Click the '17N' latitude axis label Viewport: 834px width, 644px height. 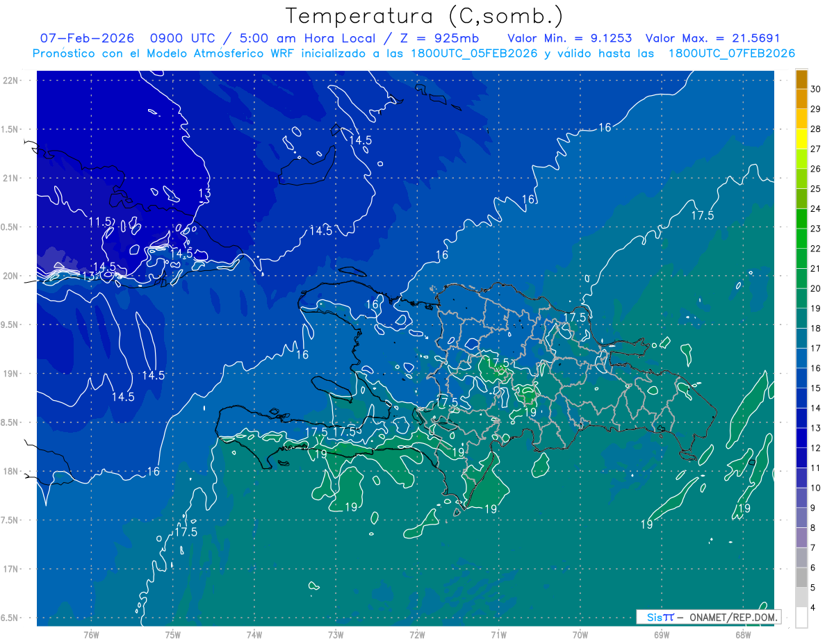coord(12,570)
